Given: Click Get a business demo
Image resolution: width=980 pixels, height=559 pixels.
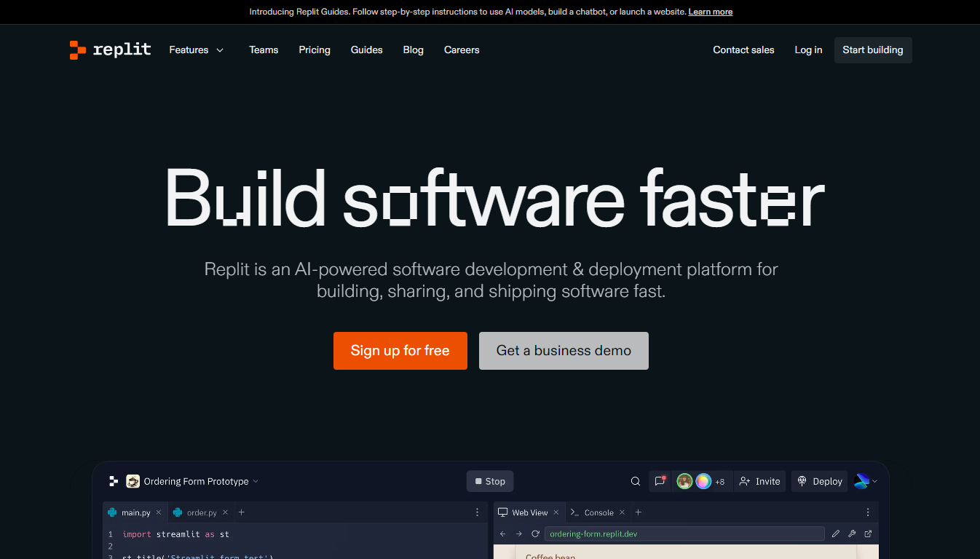Looking at the screenshot, I should (x=564, y=351).
